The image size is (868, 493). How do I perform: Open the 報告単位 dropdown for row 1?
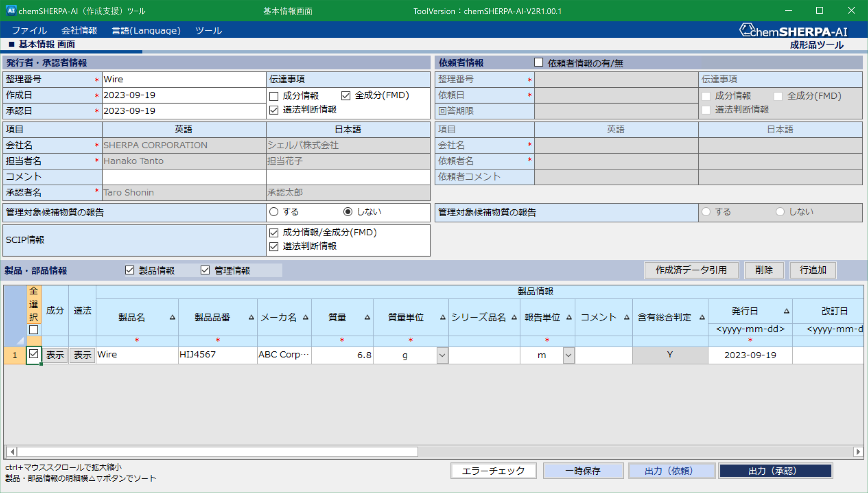coord(568,355)
